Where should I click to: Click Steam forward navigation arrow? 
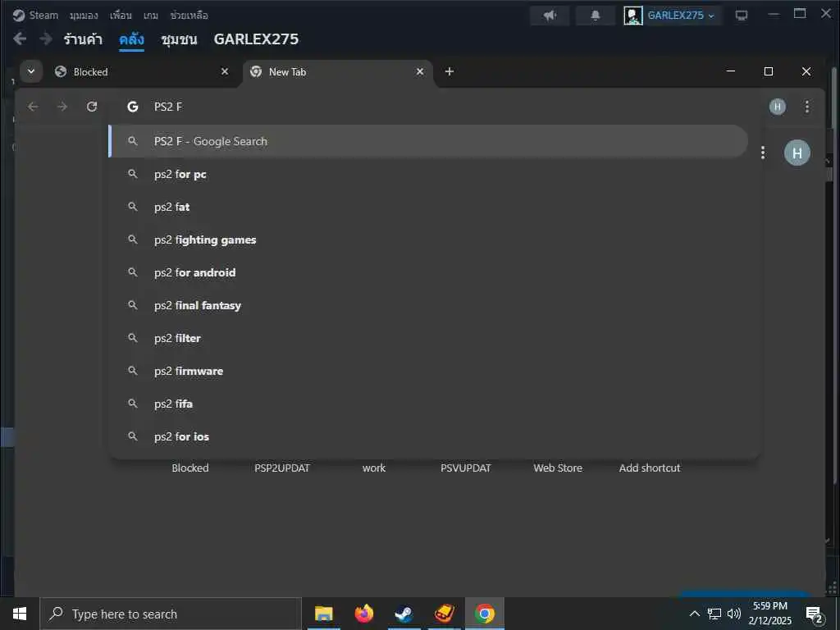pos(46,39)
